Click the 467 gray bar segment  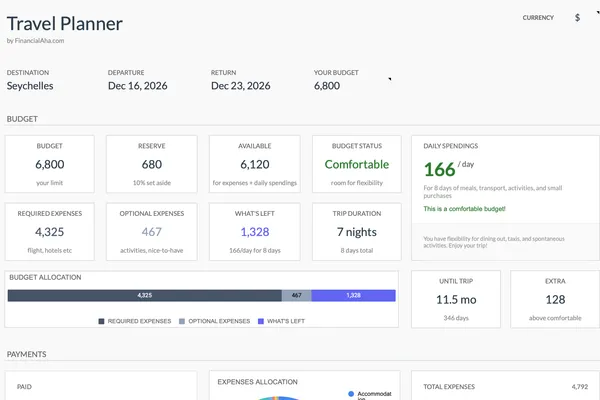point(296,296)
